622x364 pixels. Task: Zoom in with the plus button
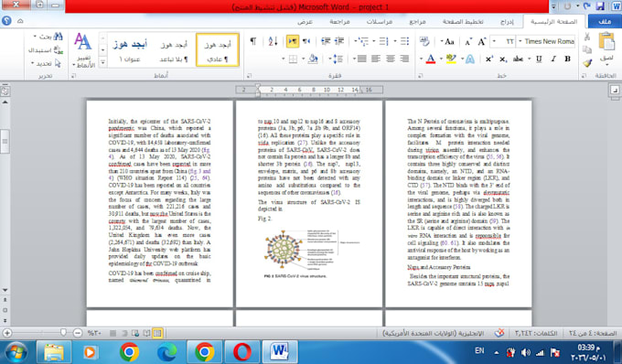(7, 333)
